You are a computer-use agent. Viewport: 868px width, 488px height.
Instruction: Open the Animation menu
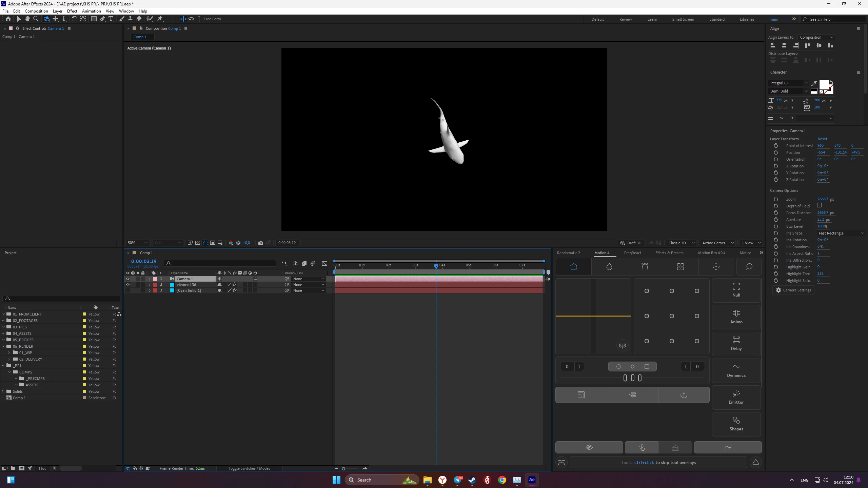coord(91,11)
